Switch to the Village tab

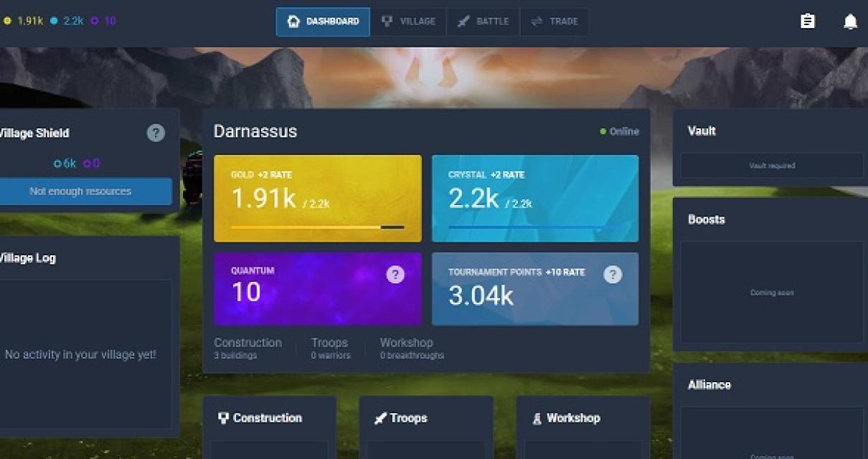click(x=410, y=22)
